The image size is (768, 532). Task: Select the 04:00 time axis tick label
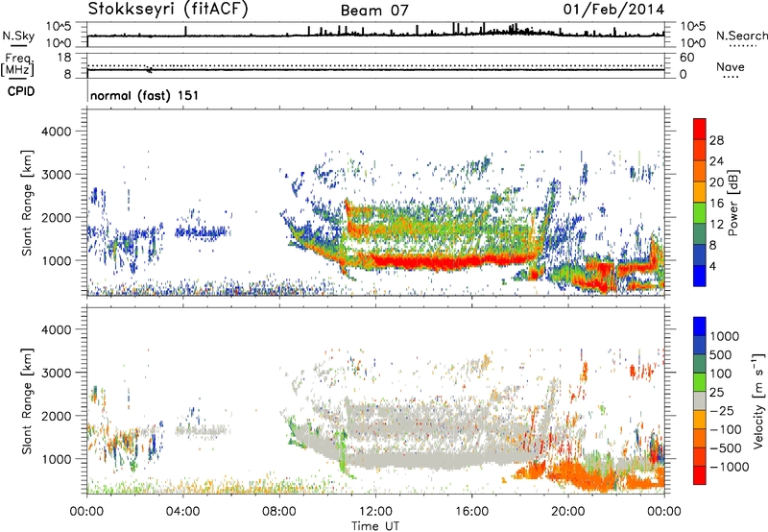click(183, 512)
